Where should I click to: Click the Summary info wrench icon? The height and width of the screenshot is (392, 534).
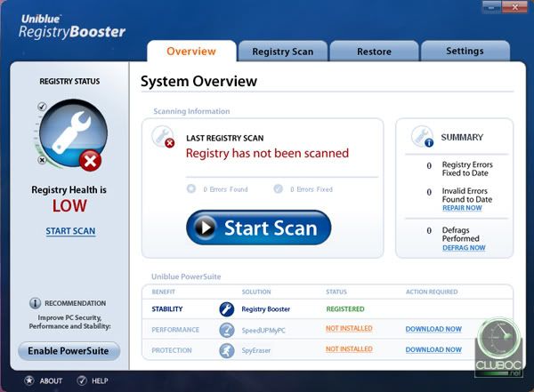coord(422,137)
